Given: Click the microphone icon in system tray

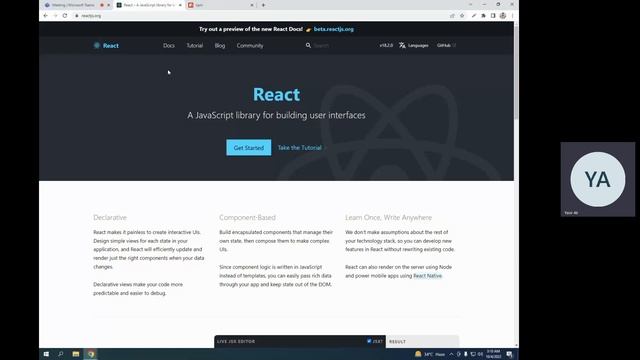Looking at the screenshot, I should (x=466, y=354).
